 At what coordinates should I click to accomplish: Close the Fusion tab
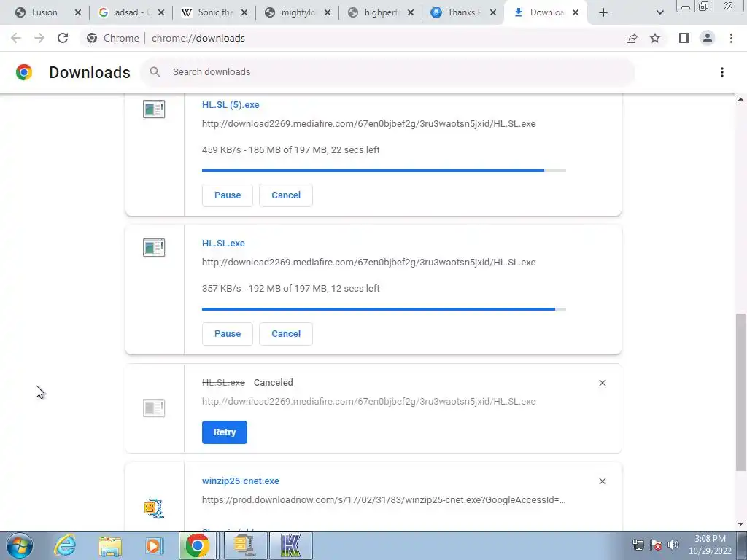pos(78,12)
